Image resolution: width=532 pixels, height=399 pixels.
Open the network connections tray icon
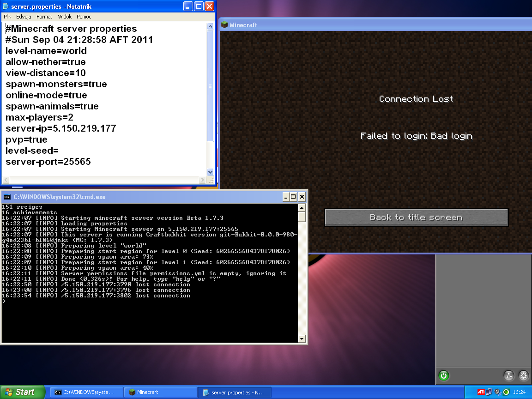coord(489,392)
